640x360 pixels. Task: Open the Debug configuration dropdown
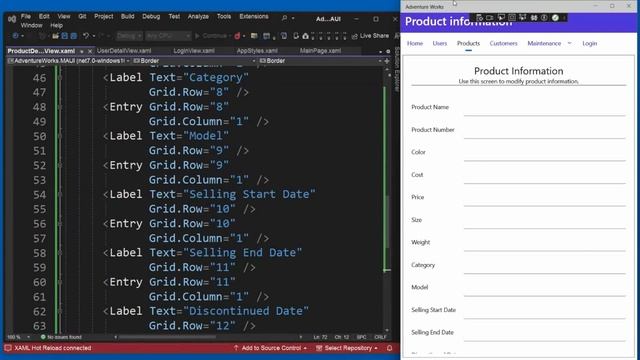pyautogui.click(x=129, y=36)
